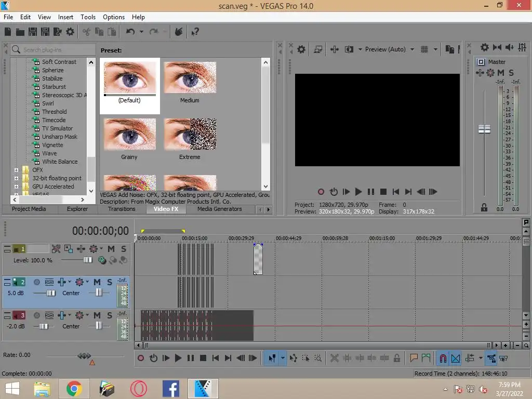Viewport: 532px width, 399px height.
Task: Mute the Master bus
Action: point(501,73)
